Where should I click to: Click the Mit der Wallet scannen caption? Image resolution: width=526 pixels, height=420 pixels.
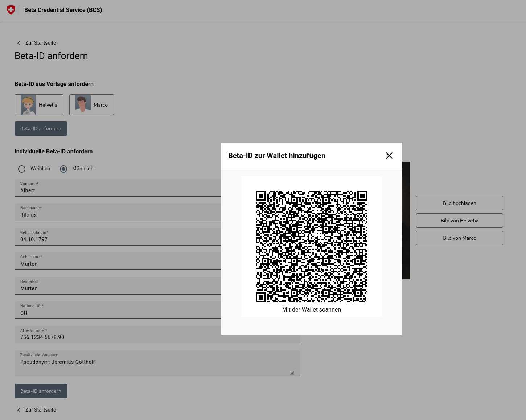312,309
